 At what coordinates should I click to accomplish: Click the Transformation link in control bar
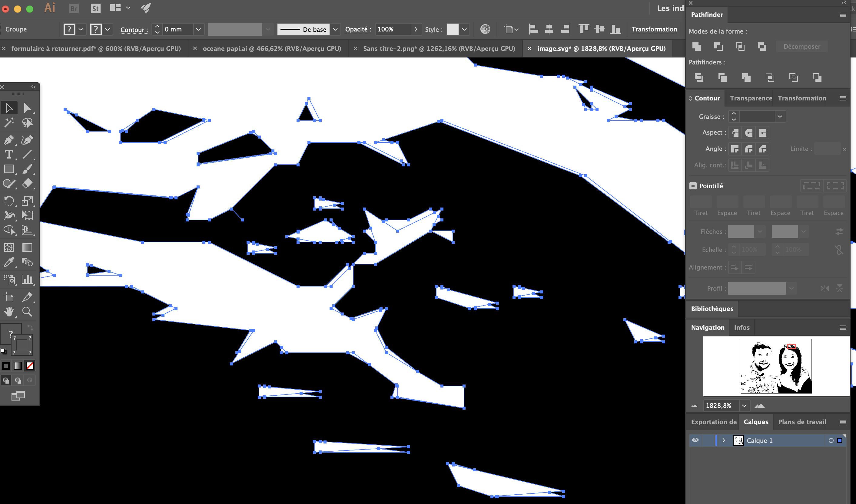(654, 29)
